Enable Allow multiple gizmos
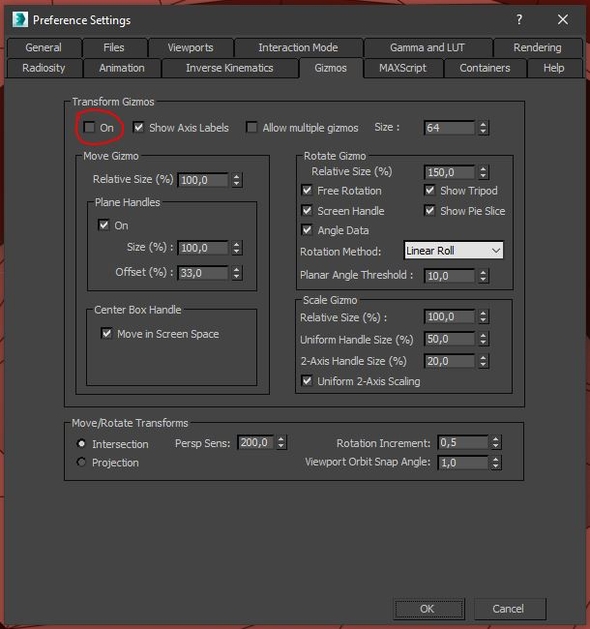This screenshot has height=629, width=590. click(252, 128)
